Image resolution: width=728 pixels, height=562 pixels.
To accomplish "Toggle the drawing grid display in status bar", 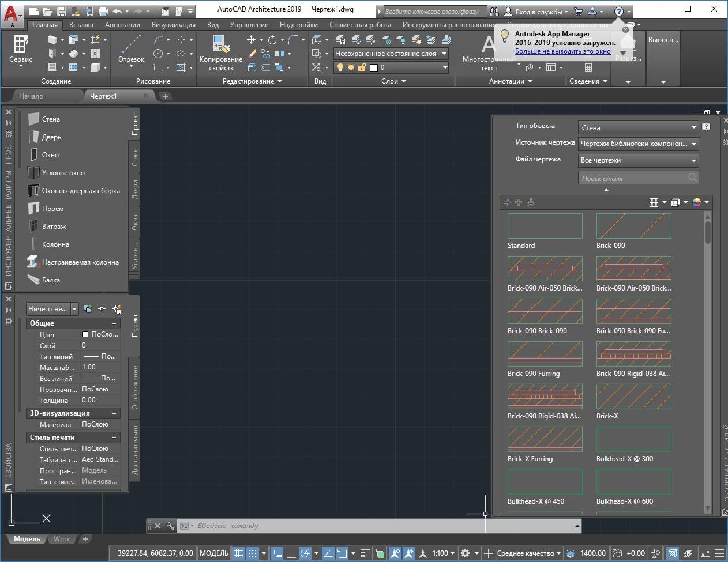I will point(238,553).
